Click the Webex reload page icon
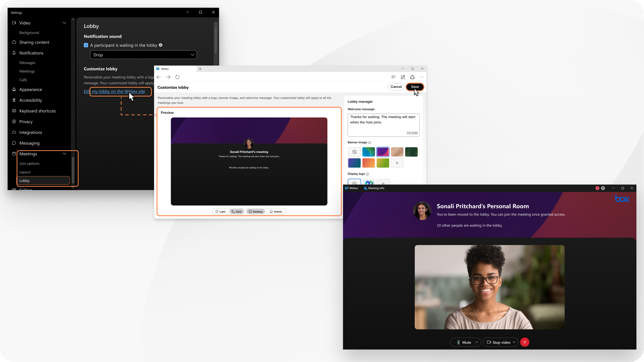Screen dimensions: 644x362 click(x=177, y=77)
